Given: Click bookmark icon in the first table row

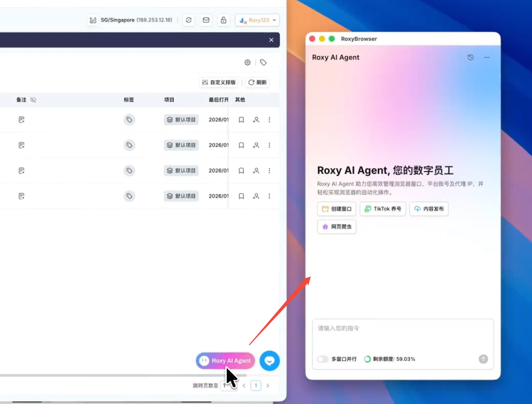Looking at the screenshot, I should coord(241,120).
